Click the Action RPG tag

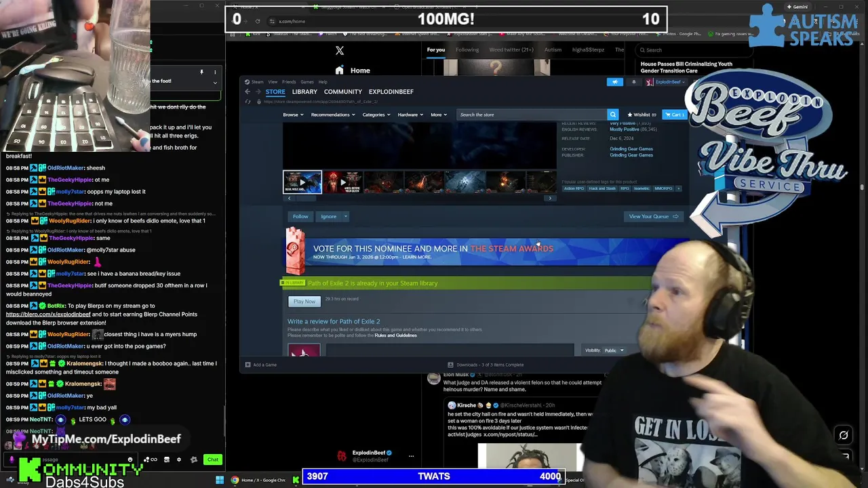point(574,188)
